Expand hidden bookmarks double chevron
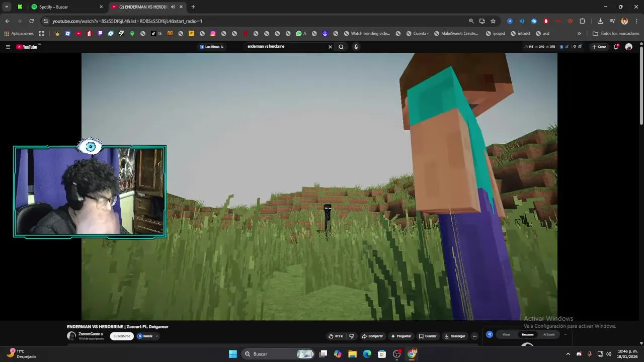Viewport: 644px width, 362px height. coord(579,34)
